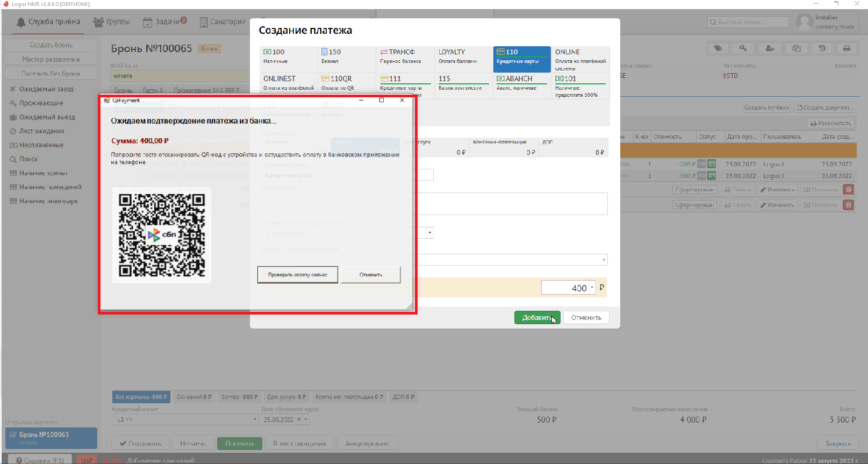Open the history icon in booking toolbar

[822, 48]
